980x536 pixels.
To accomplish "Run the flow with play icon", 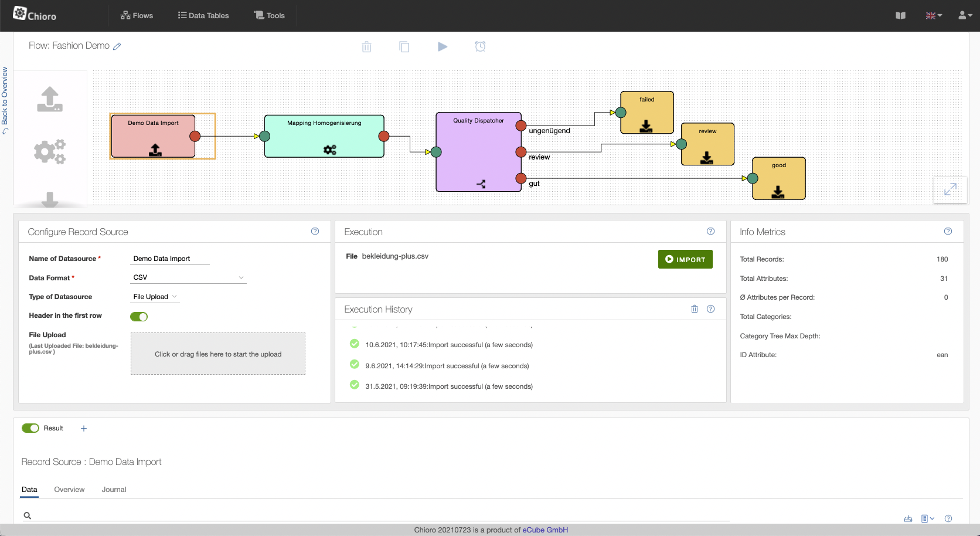I will [x=443, y=46].
